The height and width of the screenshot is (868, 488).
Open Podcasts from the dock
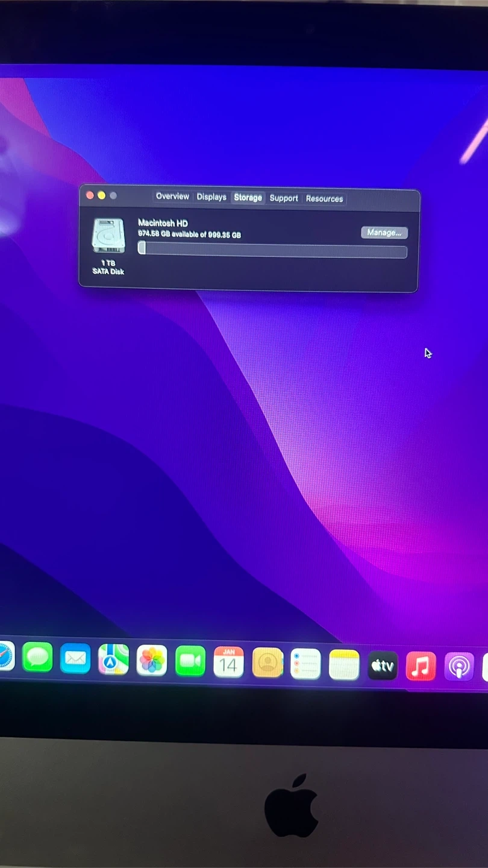pos(459,667)
